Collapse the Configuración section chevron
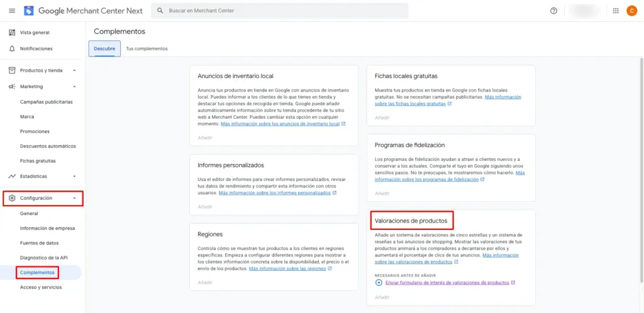Screen dimensions: 644x313 [74, 198]
